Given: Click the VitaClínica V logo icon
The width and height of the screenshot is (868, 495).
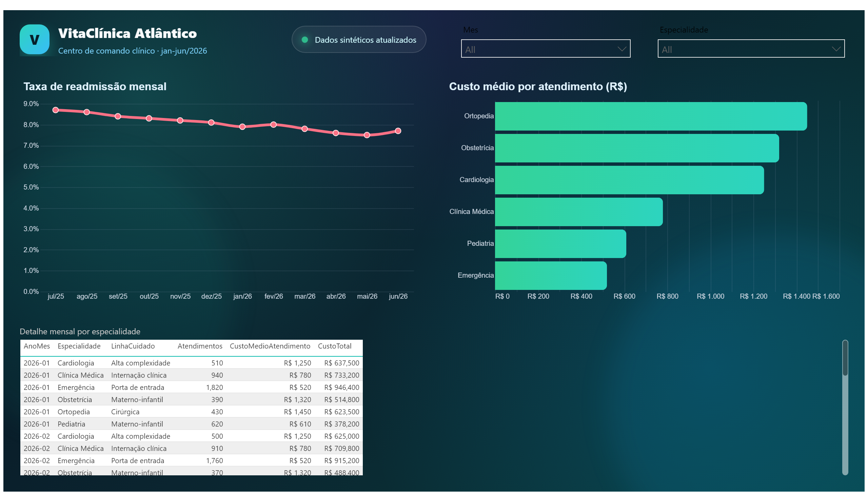Looking at the screenshot, I should pos(34,39).
